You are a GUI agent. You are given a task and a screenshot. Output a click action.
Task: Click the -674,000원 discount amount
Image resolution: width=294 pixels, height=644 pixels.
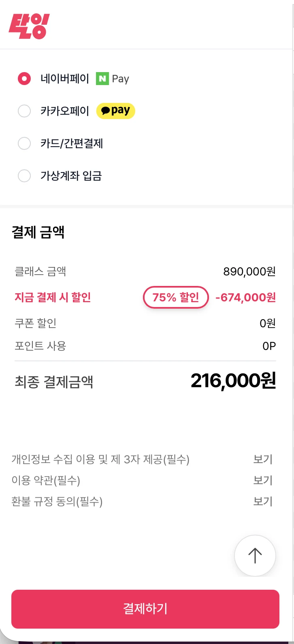coord(245,298)
